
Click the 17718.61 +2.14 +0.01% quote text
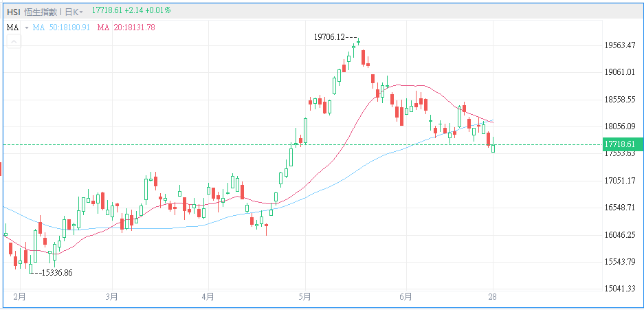(x=131, y=11)
